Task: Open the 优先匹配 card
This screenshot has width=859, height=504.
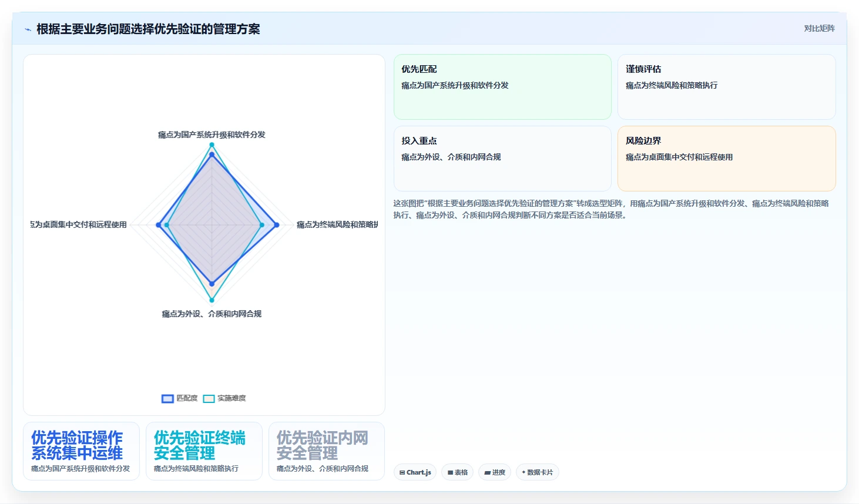Action: tap(502, 87)
